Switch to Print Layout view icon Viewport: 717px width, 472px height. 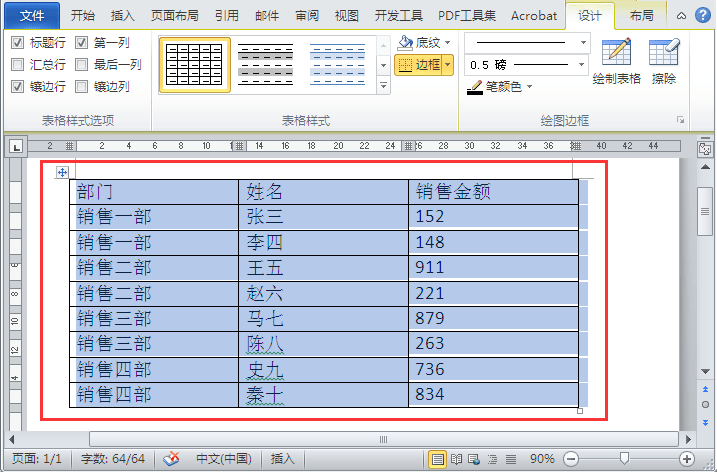click(x=437, y=459)
